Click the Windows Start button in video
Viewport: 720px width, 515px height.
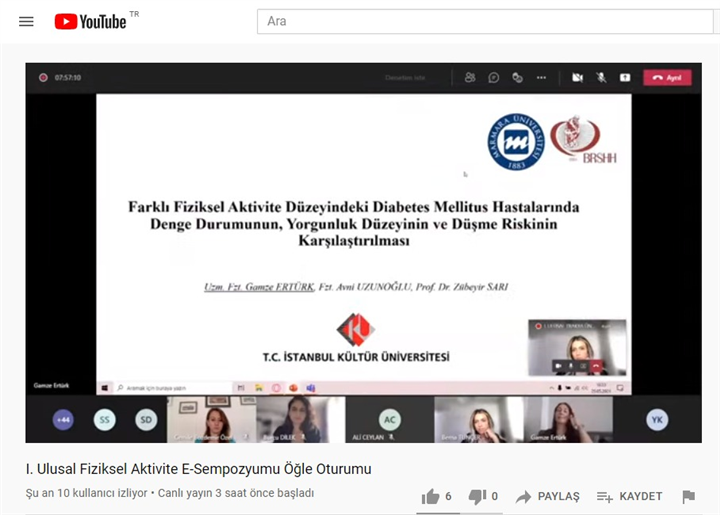click(x=104, y=388)
